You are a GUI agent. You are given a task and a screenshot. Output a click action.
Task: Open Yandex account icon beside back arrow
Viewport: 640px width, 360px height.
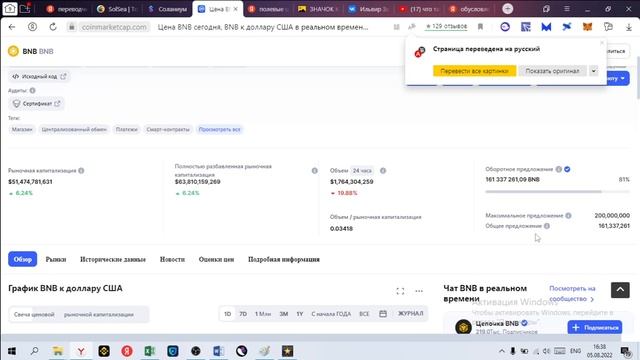32,27
